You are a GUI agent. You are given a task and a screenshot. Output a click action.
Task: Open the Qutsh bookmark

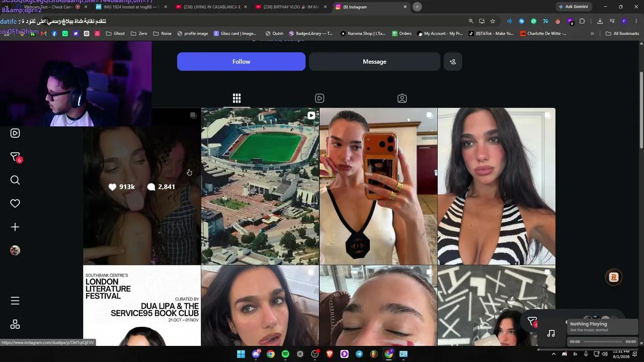(x=275, y=34)
